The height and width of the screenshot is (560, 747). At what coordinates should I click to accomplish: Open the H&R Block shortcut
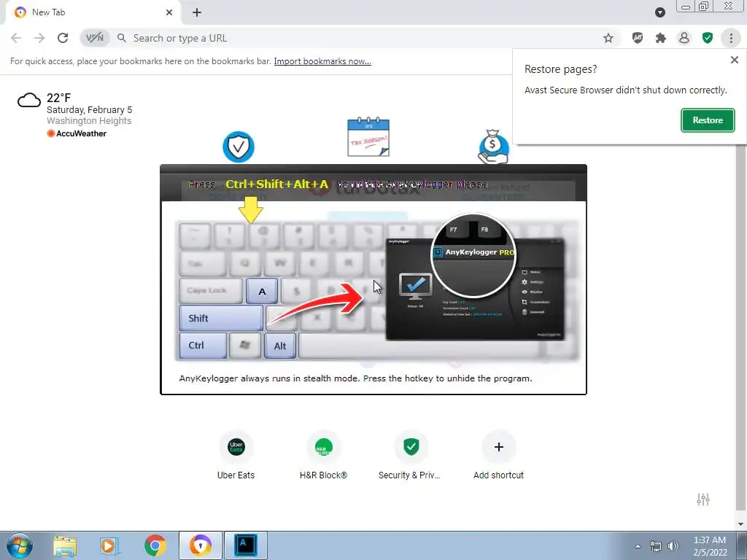[323, 456]
